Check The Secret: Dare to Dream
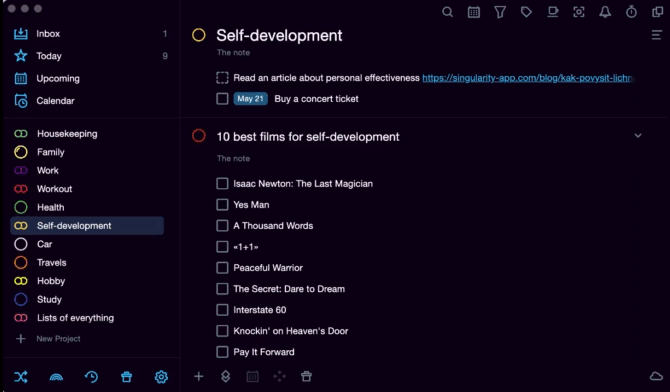 (x=222, y=289)
